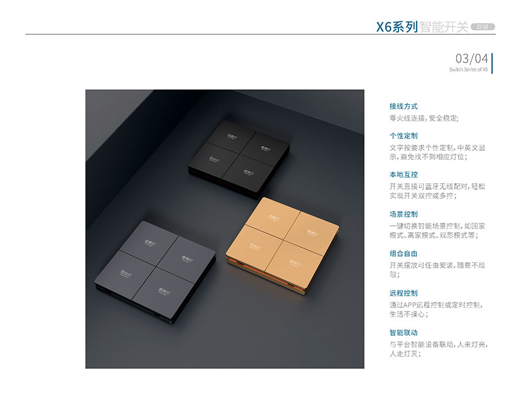Click the APP remote control description text
The height and width of the screenshot is (399, 532).
[x=436, y=309]
